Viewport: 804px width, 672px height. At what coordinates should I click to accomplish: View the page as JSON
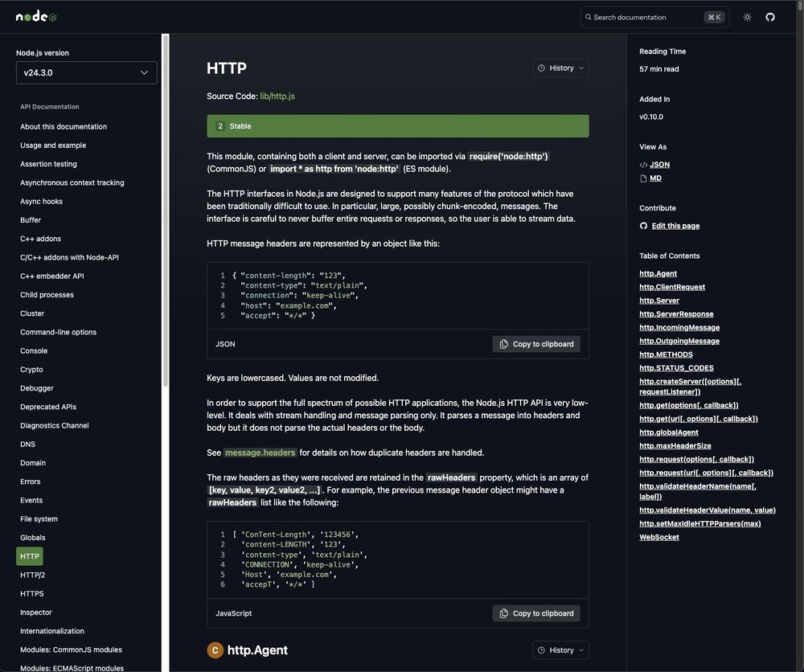pyautogui.click(x=659, y=165)
